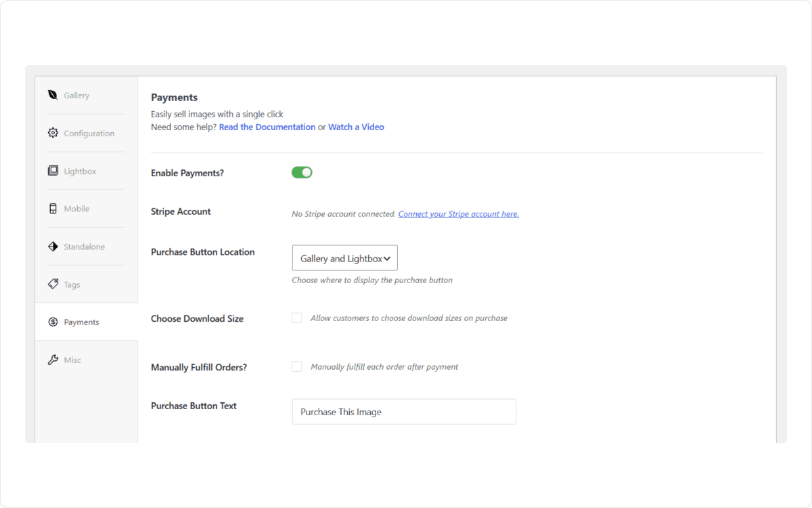Image resolution: width=812 pixels, height=508 pixels.
Task: Open the Gallery tab label
Action: [76, 96]
